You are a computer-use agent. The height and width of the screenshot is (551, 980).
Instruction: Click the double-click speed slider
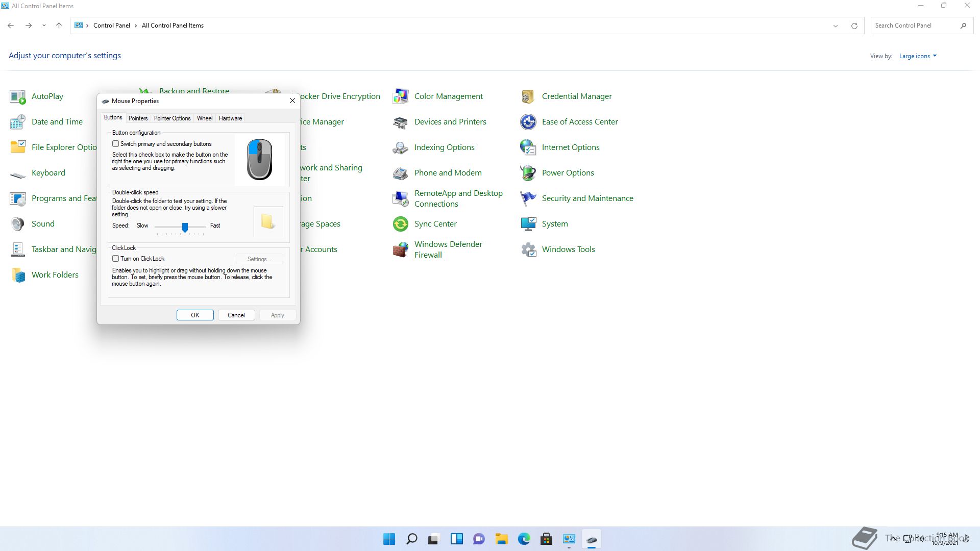click(x=185, y=227)
